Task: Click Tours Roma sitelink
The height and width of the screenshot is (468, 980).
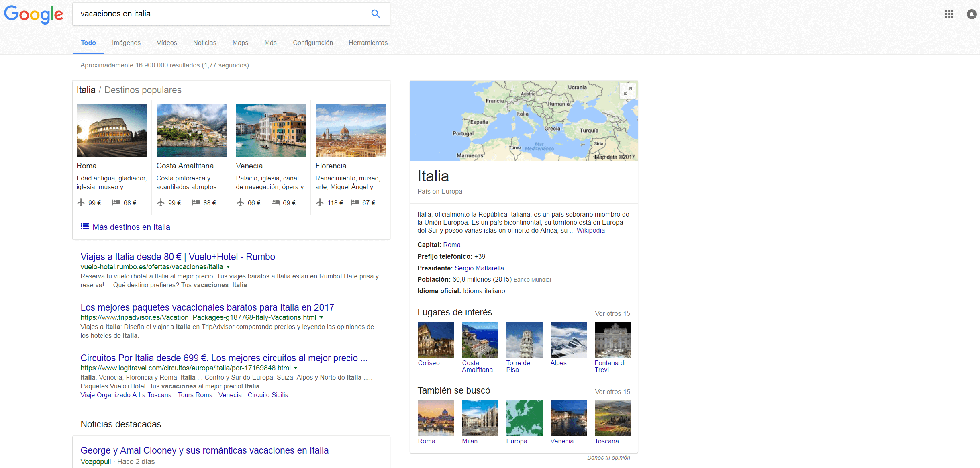Action: click(x=195, y=395)
